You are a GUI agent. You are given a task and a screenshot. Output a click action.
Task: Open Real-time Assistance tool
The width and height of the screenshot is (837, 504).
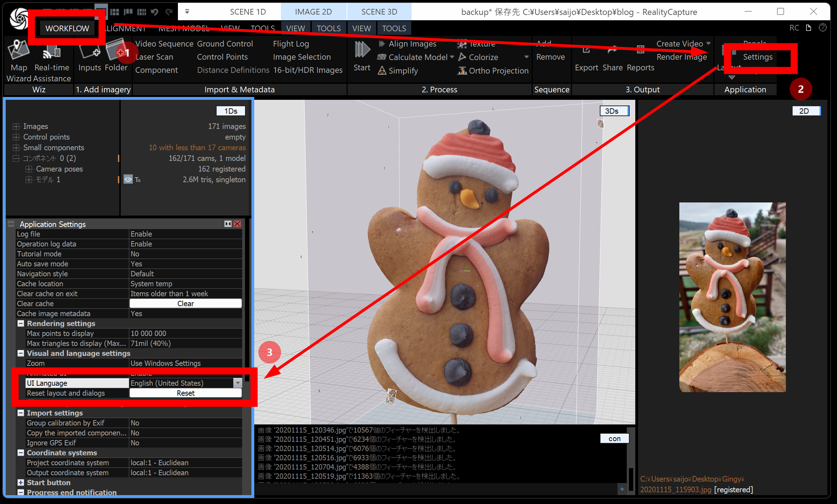(x=52, y=53)
